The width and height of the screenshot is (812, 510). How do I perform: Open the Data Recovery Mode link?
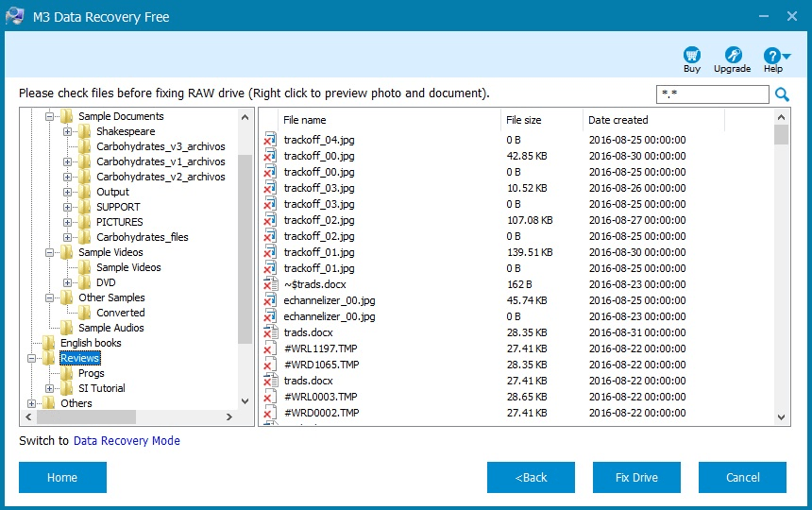[127, 441]
